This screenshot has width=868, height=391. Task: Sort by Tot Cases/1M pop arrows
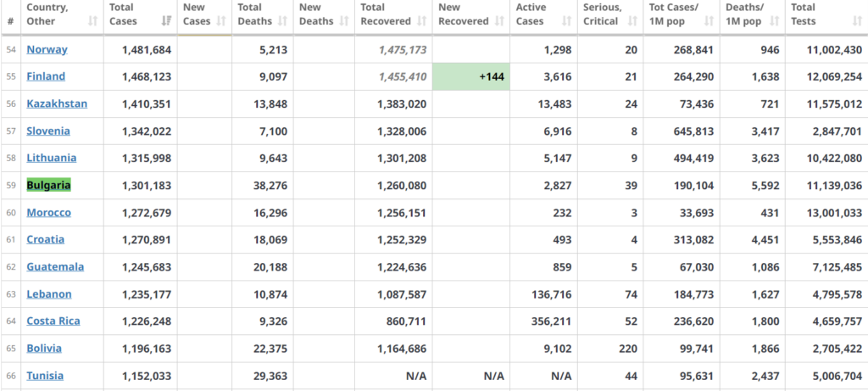tap(709, 21)
